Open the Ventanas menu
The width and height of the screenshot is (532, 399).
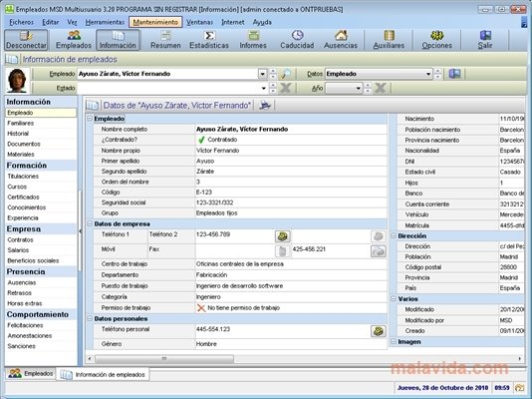click(x=199, y=22)
